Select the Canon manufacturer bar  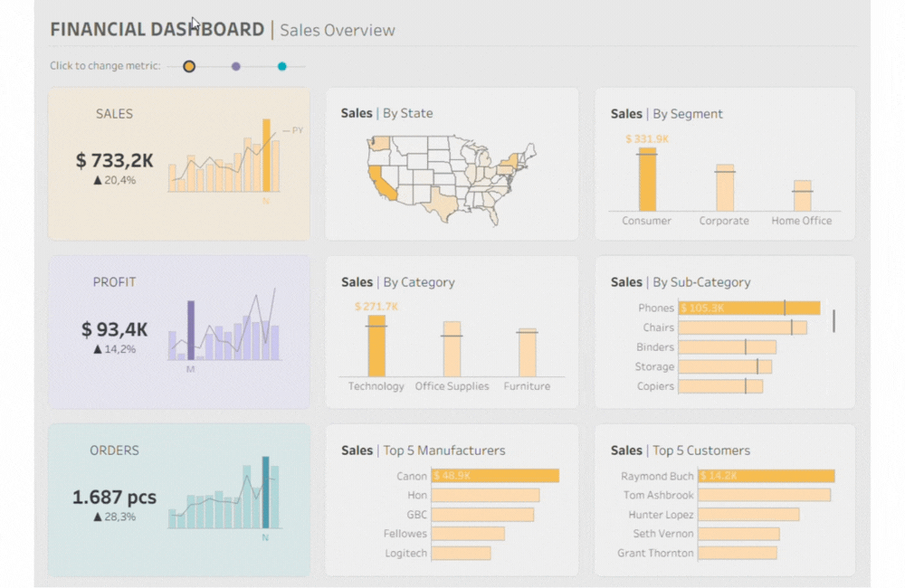(x=495, y=476)
